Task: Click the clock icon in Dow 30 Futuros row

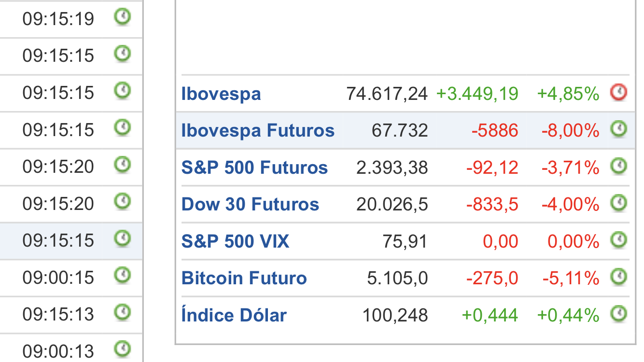Action: point(618,203)
